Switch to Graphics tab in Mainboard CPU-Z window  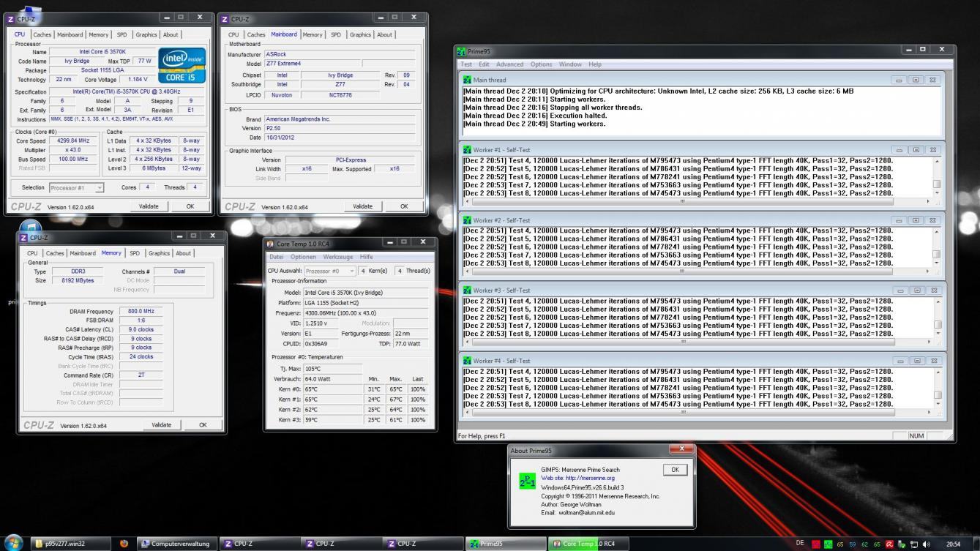tap(360, 34)
